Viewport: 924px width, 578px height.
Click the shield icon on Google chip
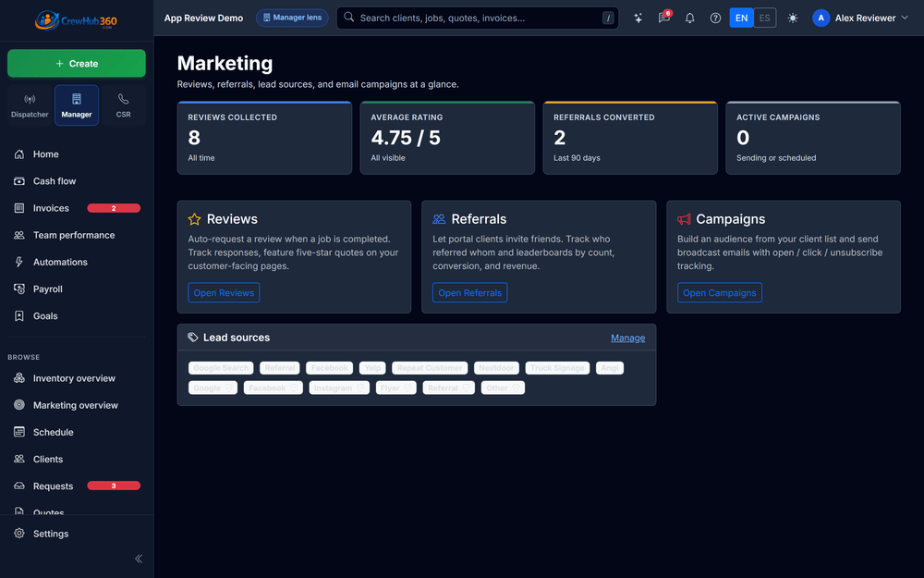pyautogui.click(x=229, y=388)
